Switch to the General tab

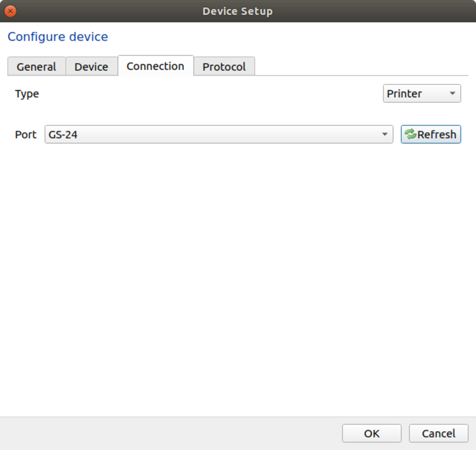[x=37, y=67]
